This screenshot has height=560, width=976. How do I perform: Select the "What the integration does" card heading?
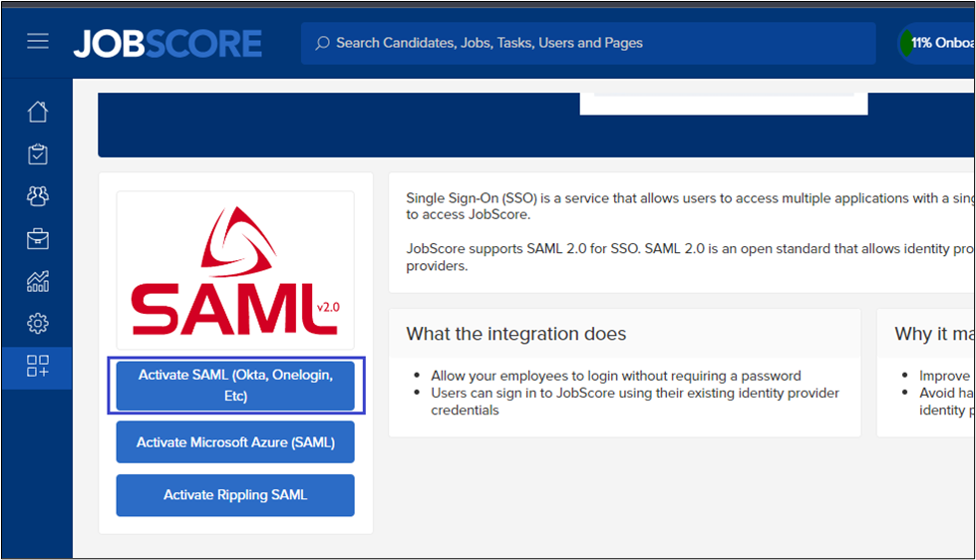516,334
